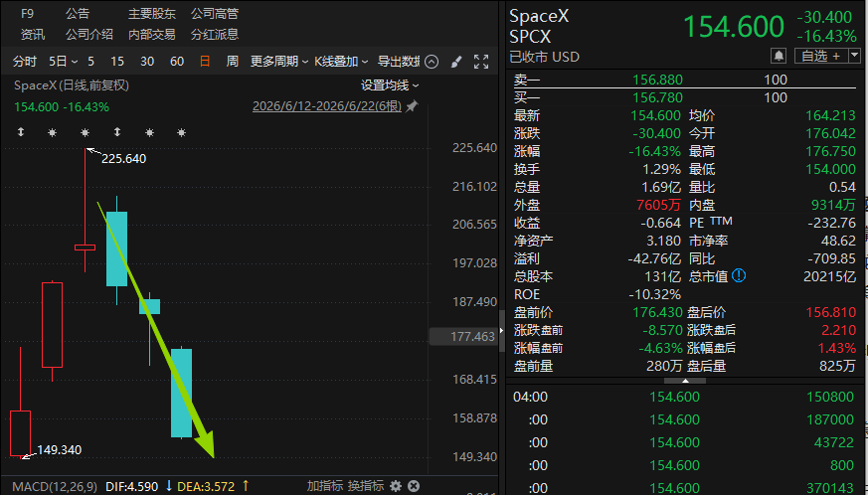Open the K线叠加 dropdown
Viewport: 868px width, 495px height.
pyautogui.click(x=341, y=62)
